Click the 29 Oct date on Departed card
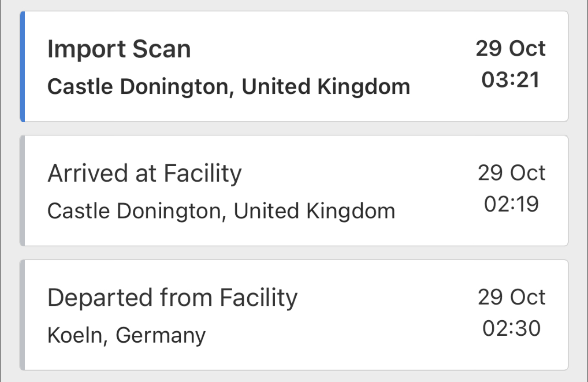 click(x=512, y=297)
